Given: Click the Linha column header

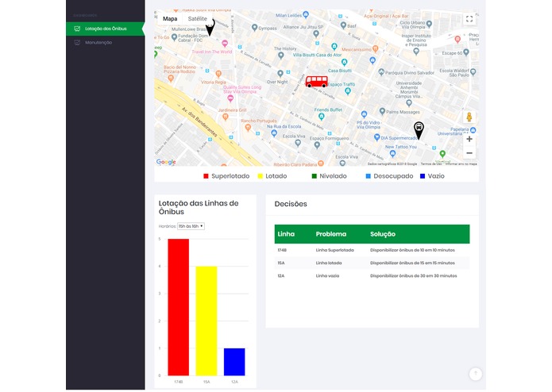Looking at the screenshot, I should [286, 234].
